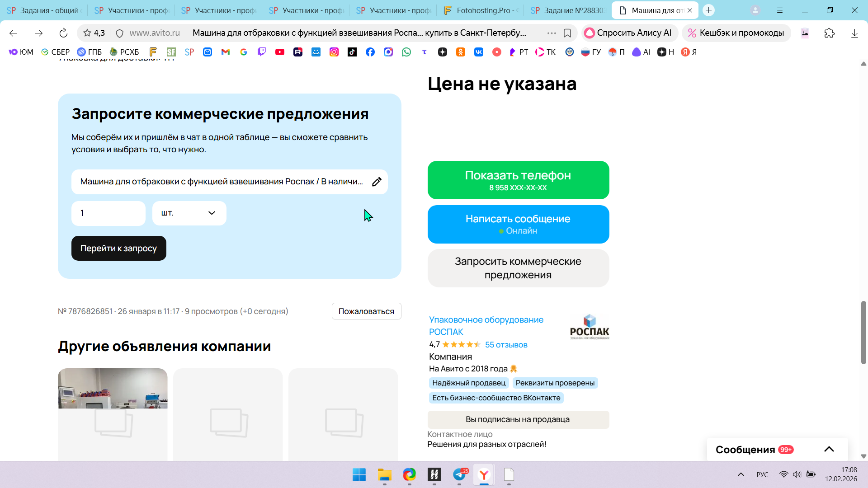868x488 pixels.
Task: Click the pencil edit icon in request field
Action: [x=377, y=182]
